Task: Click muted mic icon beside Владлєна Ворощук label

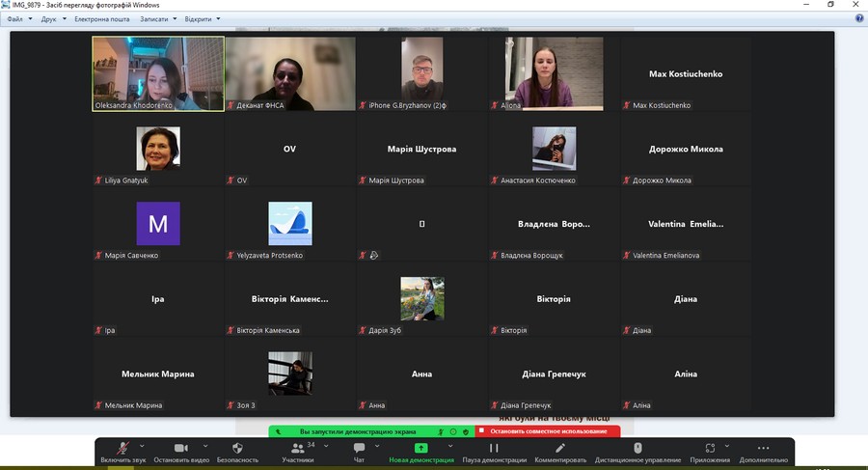Action: [x=495, y=256]
